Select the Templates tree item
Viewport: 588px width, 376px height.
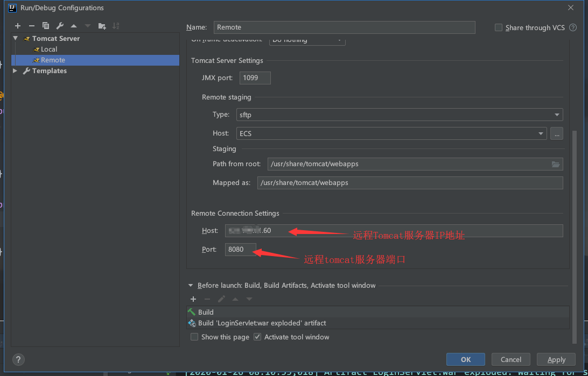pyautogui.click(x=49, y=71)
